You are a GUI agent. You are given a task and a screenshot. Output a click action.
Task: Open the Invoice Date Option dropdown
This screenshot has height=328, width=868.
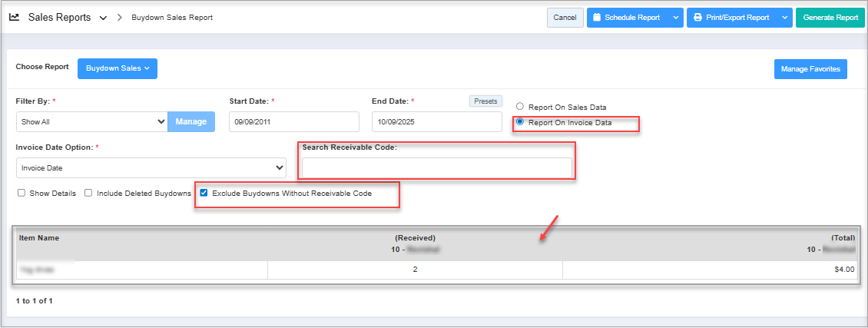point(151,167)
